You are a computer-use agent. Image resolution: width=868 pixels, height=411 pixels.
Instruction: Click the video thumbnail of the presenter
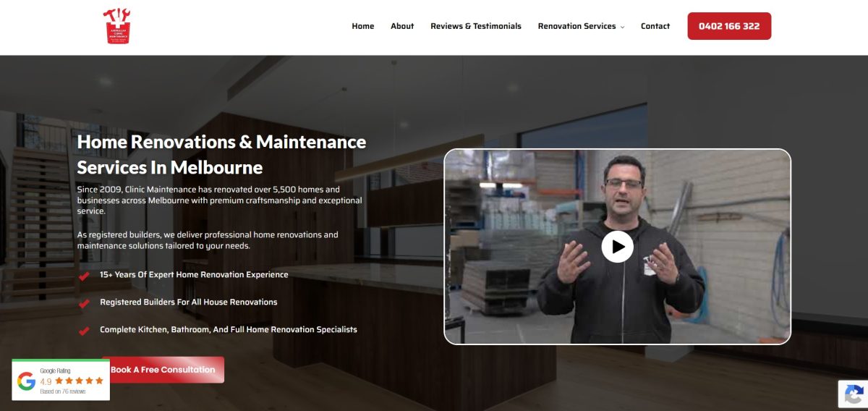(617, 246)
